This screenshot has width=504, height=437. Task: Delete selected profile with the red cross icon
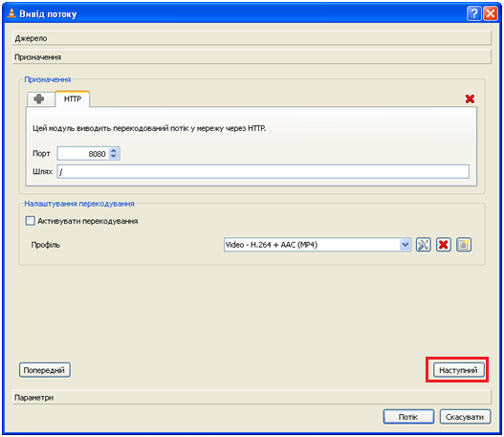tap(443, 245)
